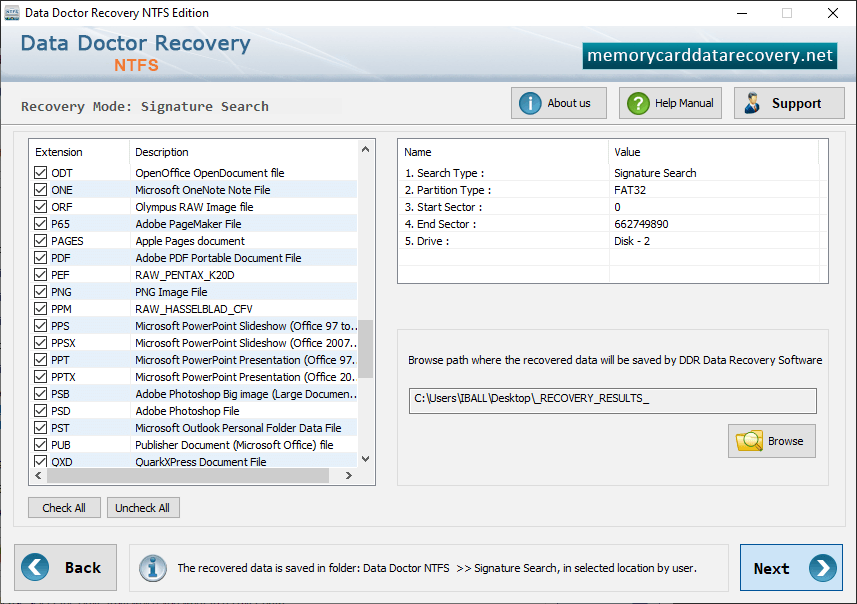
Task: Click the Next arrow icon
Action: pos(823,568)
